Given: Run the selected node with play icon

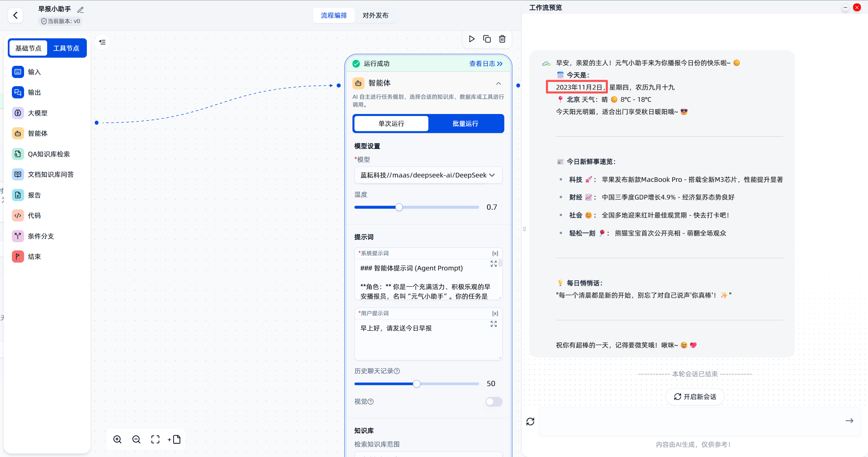Looking at the screenshot, I should click(x=471, y=39).
